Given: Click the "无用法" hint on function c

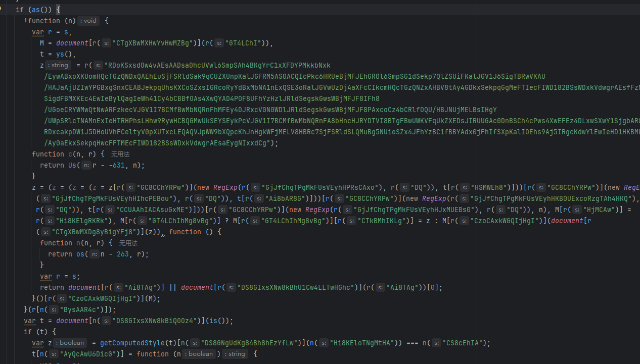Looking at the screenshot, I should 120,154.
